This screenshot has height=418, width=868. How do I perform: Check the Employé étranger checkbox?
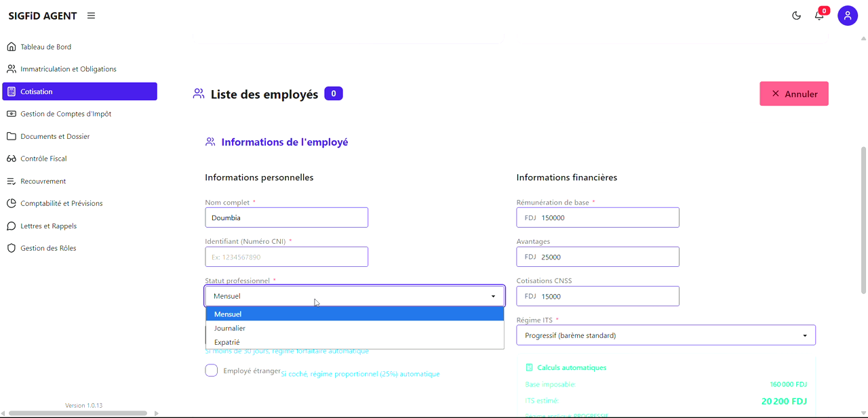(211, 370)
